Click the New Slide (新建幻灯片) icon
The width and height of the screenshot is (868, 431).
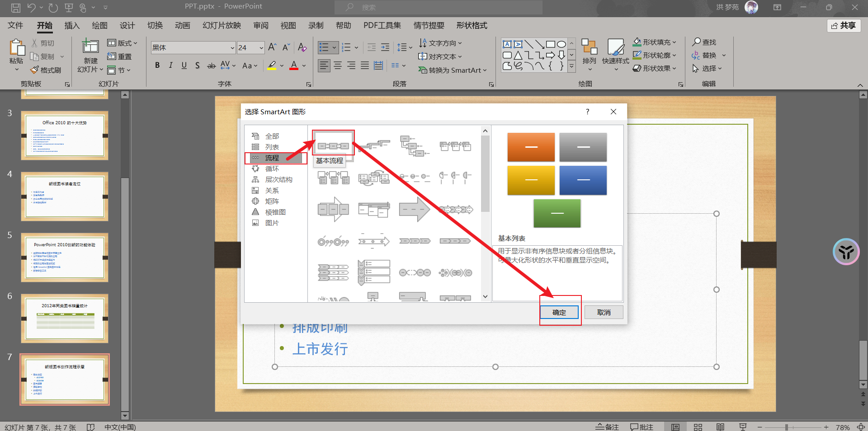(x=90, y=47)
